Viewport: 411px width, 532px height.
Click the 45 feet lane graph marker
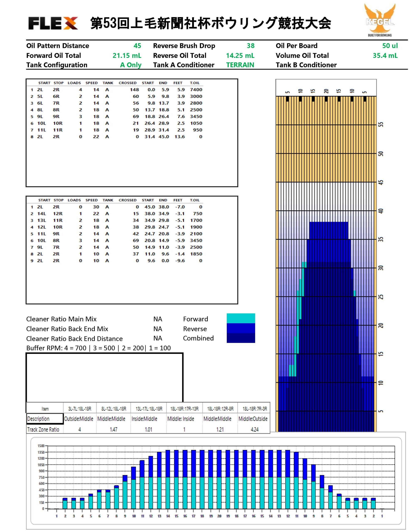click(x=381, y=182)
